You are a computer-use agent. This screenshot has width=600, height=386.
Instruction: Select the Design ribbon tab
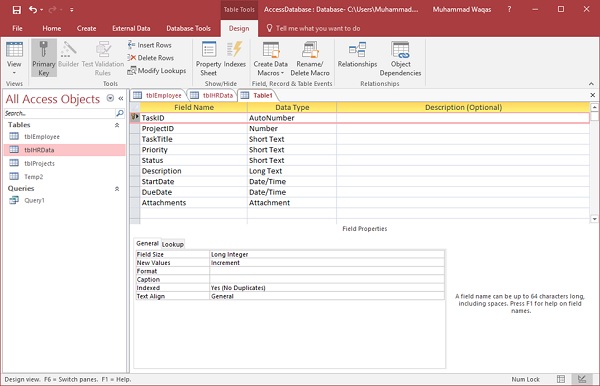click(239, 28)
